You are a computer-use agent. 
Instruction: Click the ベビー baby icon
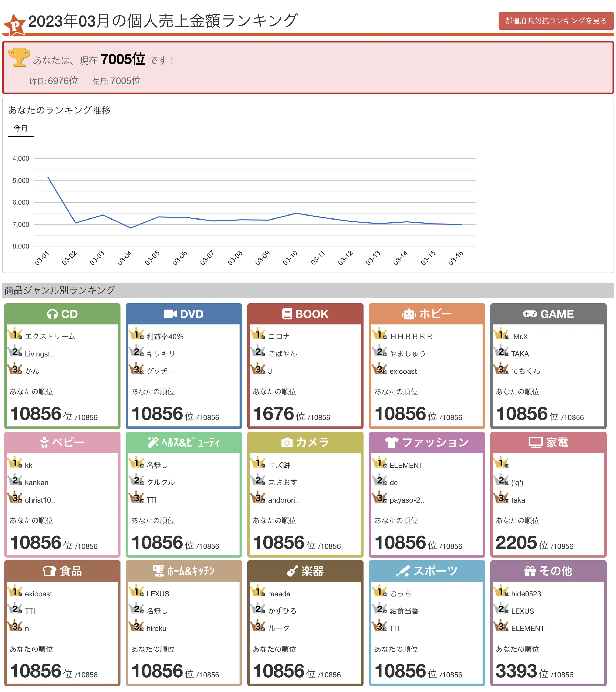click(44, 442)
